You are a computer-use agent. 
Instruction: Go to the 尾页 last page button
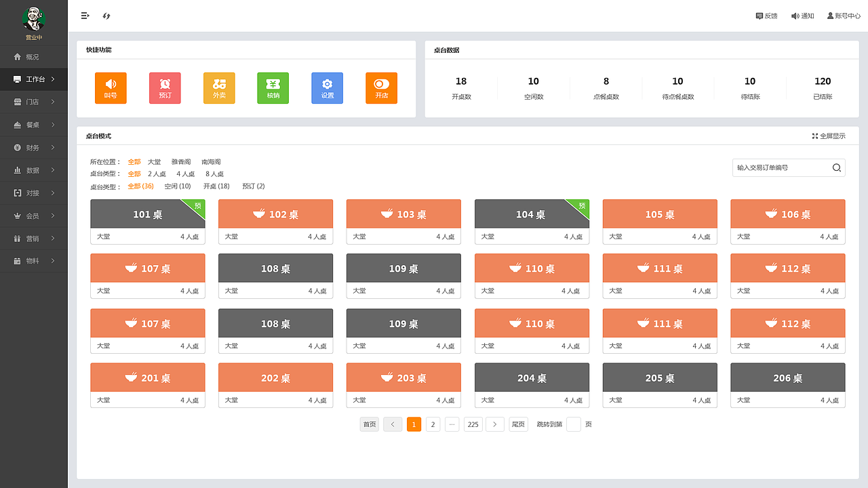coord(518,425)
